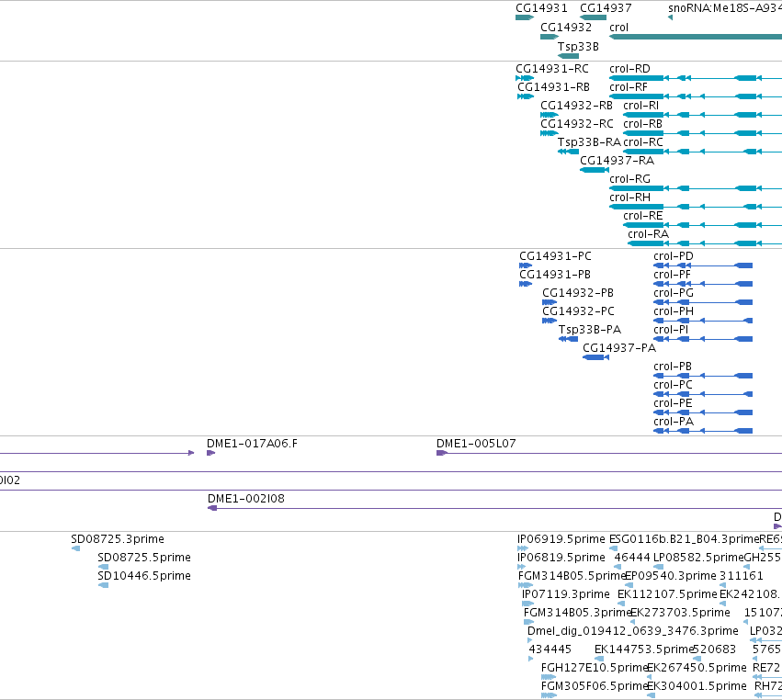The image size is (782, 700).
Task: Click the crol-RH transcript label
Action: coord(629,198)
